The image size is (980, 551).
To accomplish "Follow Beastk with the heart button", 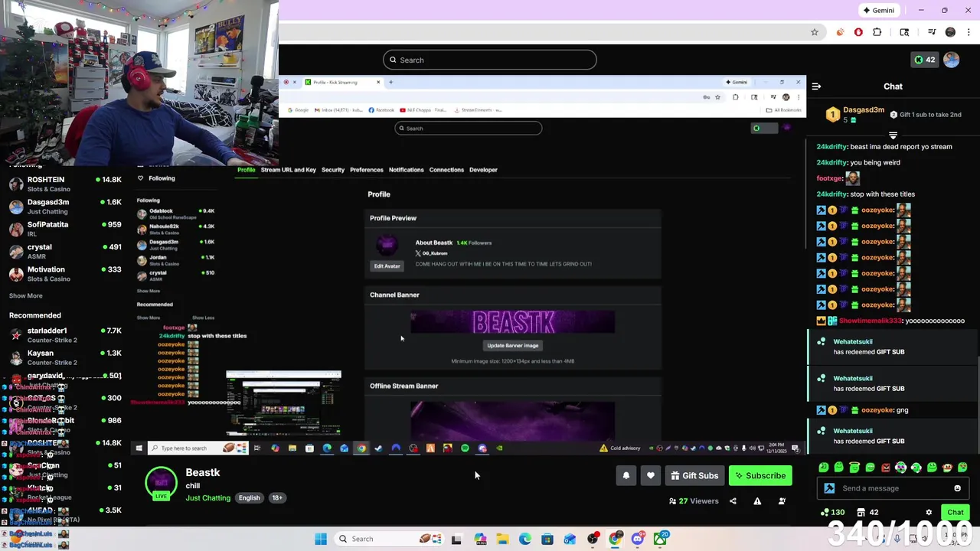I will pyautogui.click(x=651, y=476).
